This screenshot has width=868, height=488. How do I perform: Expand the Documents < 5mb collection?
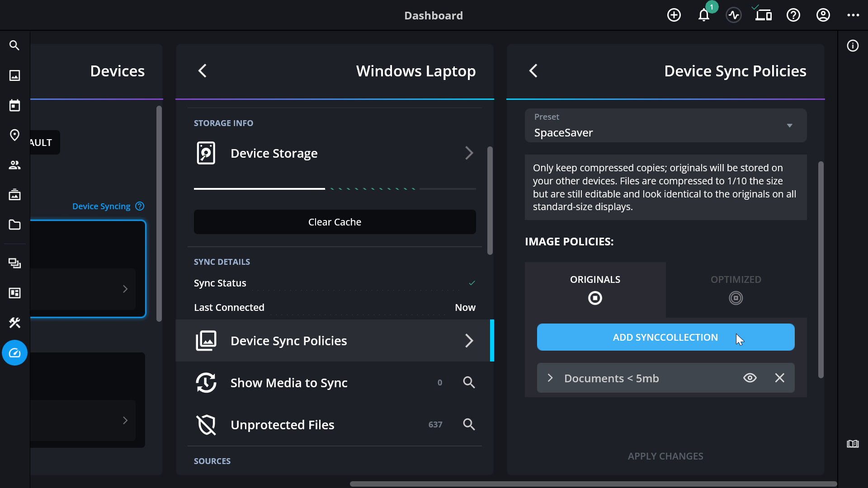click(x=550, y=378)
